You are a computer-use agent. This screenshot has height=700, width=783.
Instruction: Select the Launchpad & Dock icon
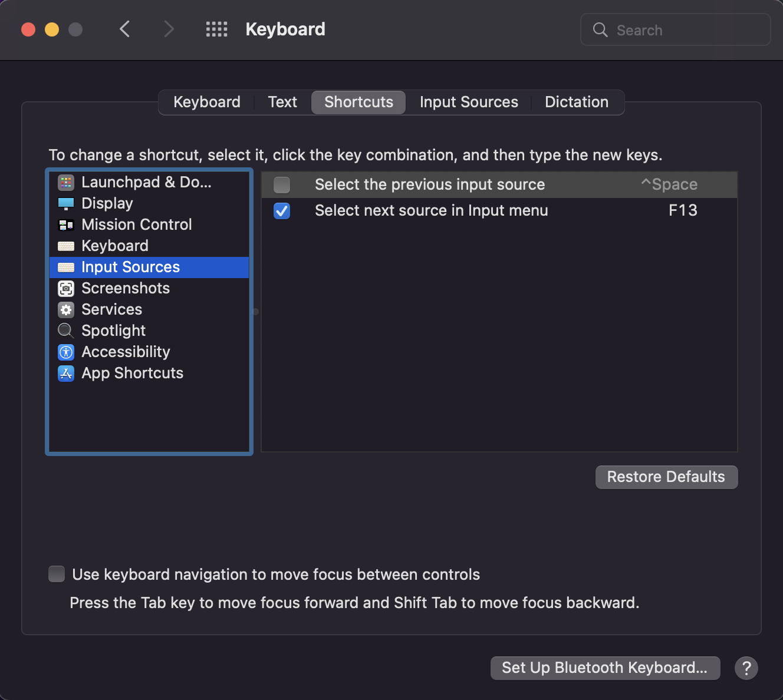click(66, 183)
